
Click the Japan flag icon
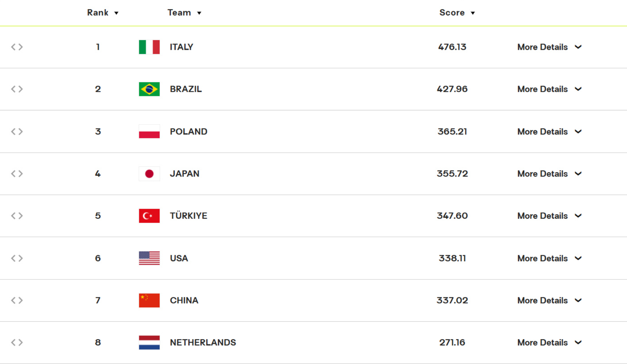pyautogui.click(x=149, y=174)
